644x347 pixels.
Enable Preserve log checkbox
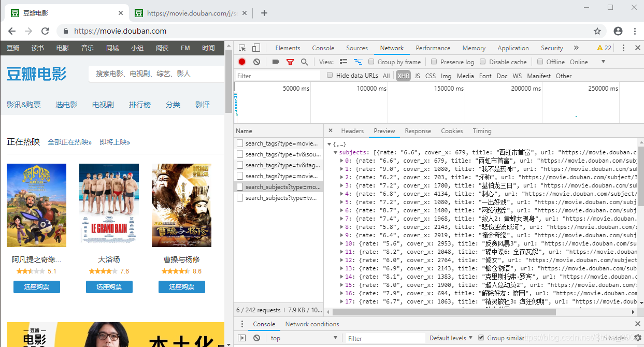point(434,62)
